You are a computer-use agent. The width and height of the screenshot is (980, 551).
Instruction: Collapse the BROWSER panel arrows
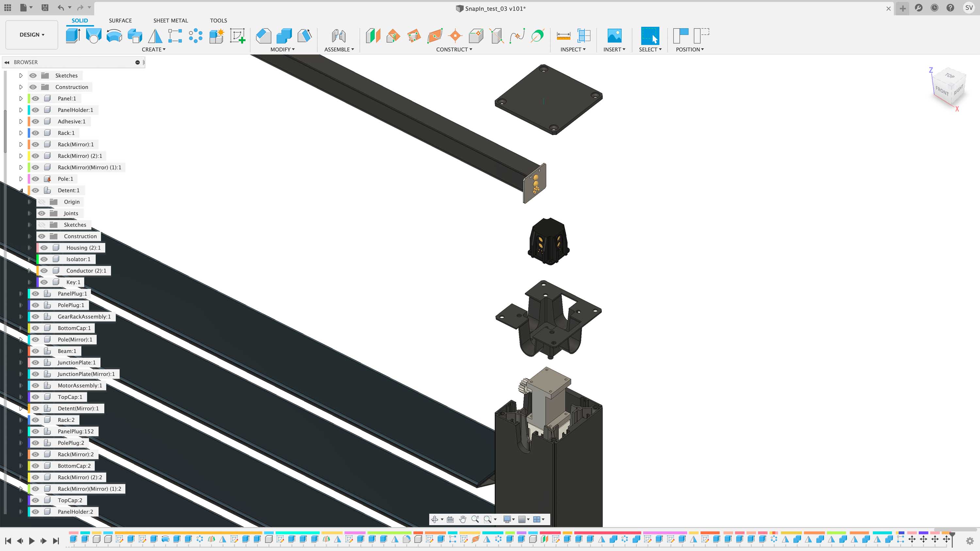[7, 62]
